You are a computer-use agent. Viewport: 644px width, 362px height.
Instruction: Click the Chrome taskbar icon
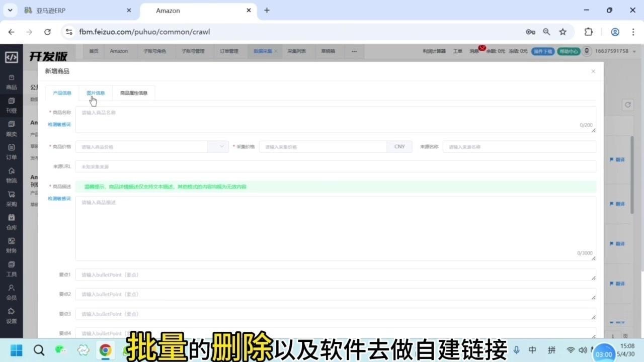105,350
